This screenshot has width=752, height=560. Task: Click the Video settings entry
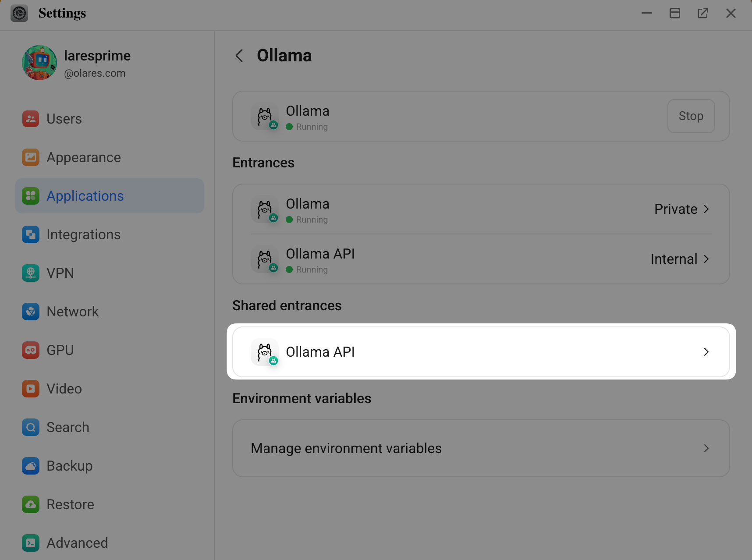(x=64, y=389)
